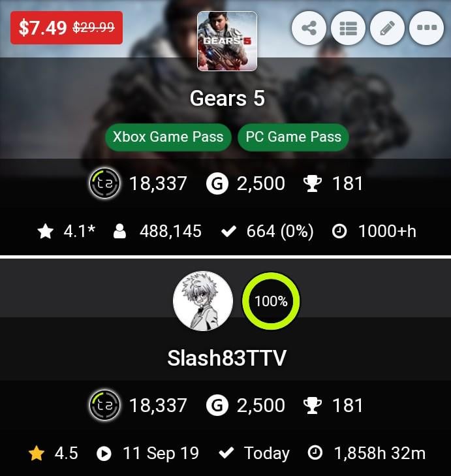This screenshot has height=476, width=451.
Task: Click the TrueAchievement score icon under Gears 5
Action: 104,183
